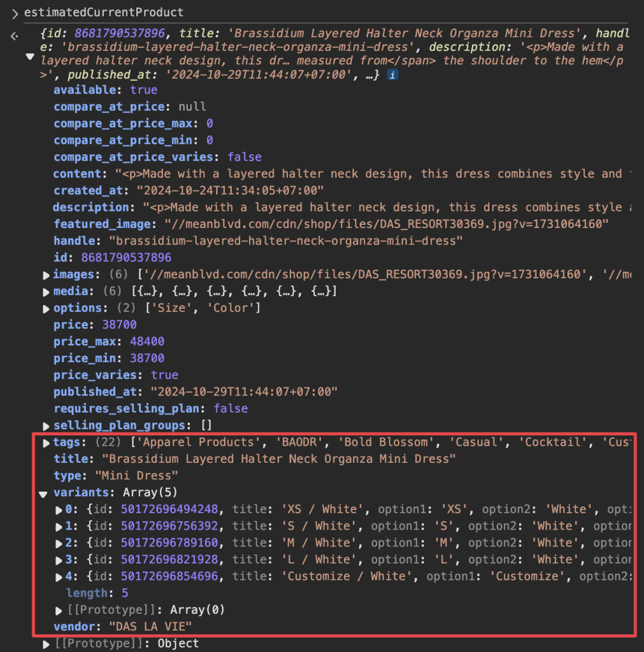Select the compare_at_price_min property
The image size is (644, 652).
tap(133, 140)
